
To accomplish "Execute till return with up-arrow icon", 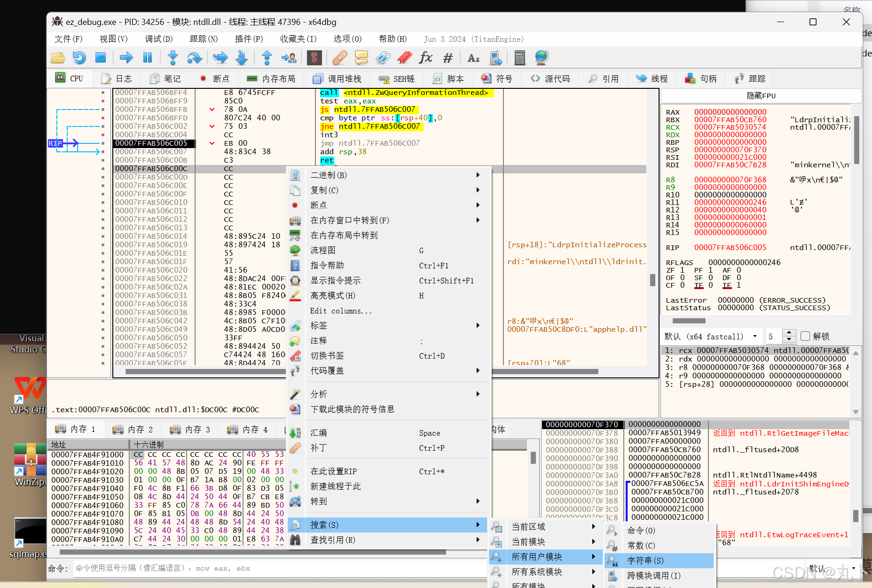I will click(267, 58).
